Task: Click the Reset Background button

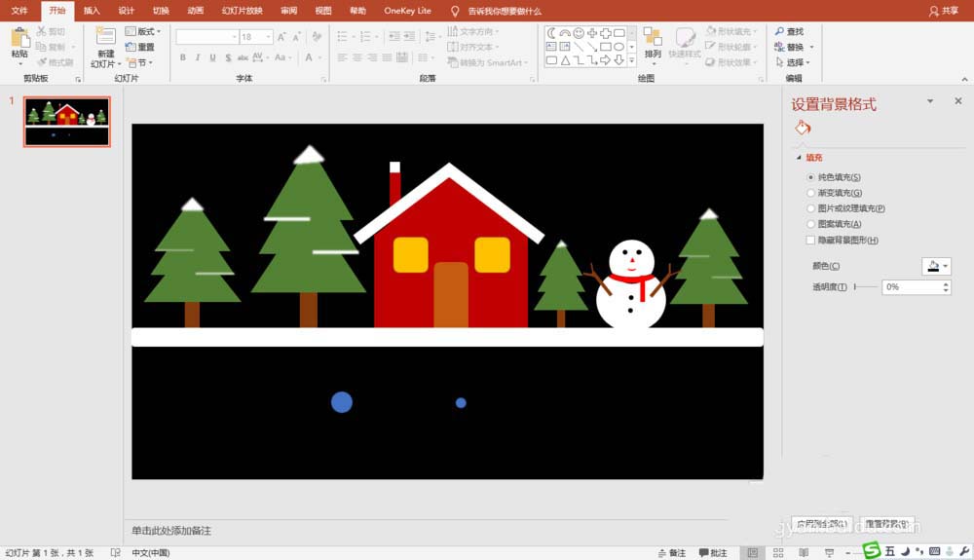Action: (x=887, y=524)
